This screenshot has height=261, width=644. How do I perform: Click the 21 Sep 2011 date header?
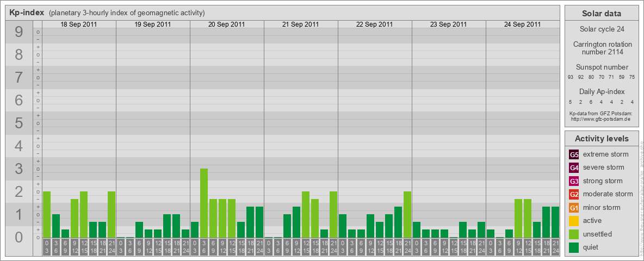click(x=301, y=24)
